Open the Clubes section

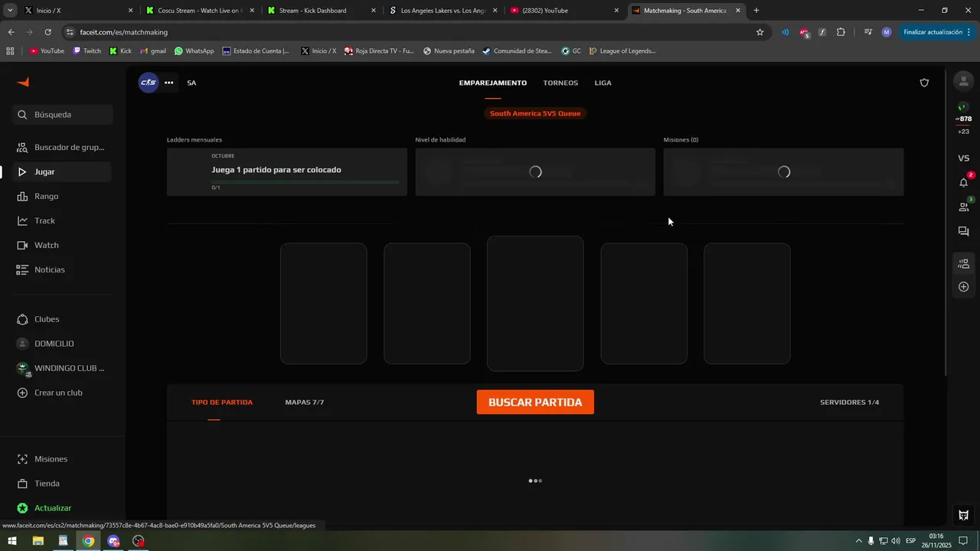click(63, 319)
